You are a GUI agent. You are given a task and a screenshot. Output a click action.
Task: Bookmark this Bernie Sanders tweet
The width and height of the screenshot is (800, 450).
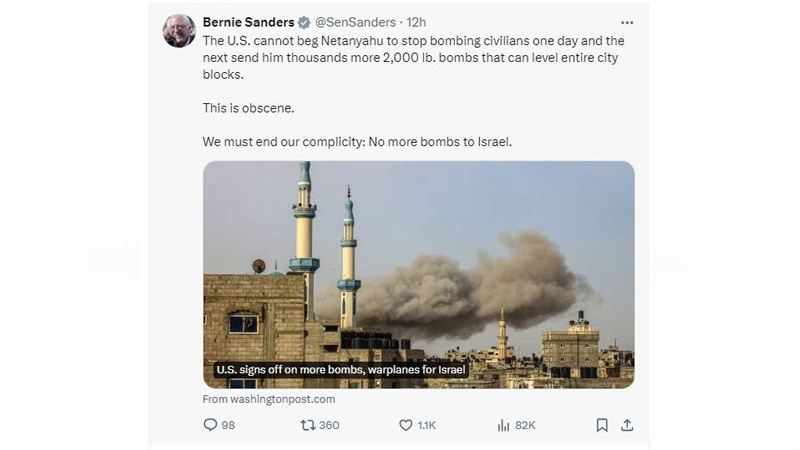pos(602,425)
